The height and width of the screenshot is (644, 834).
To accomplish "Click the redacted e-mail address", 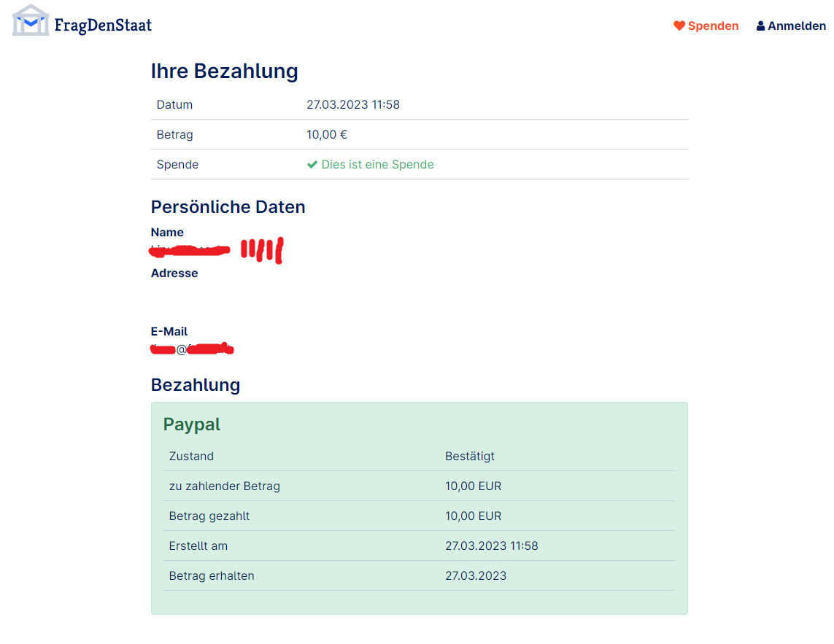I will pos(192,349).
